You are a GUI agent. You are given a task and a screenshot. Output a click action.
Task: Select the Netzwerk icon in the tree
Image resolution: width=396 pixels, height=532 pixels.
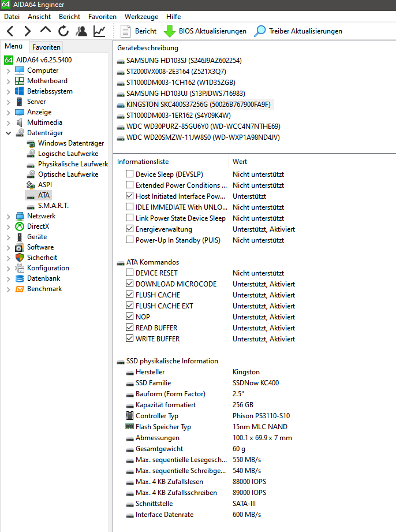click(20, 216)
